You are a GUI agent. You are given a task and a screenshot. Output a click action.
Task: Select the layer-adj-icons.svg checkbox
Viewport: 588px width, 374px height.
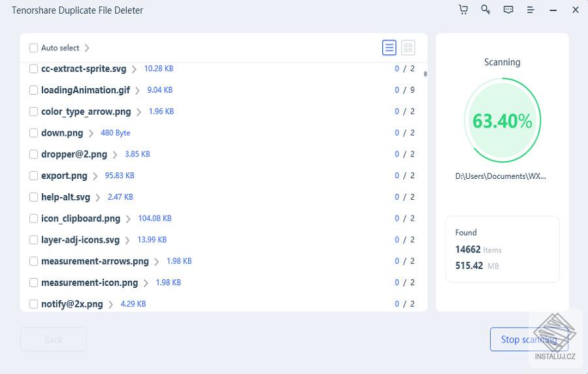[33, 240]
